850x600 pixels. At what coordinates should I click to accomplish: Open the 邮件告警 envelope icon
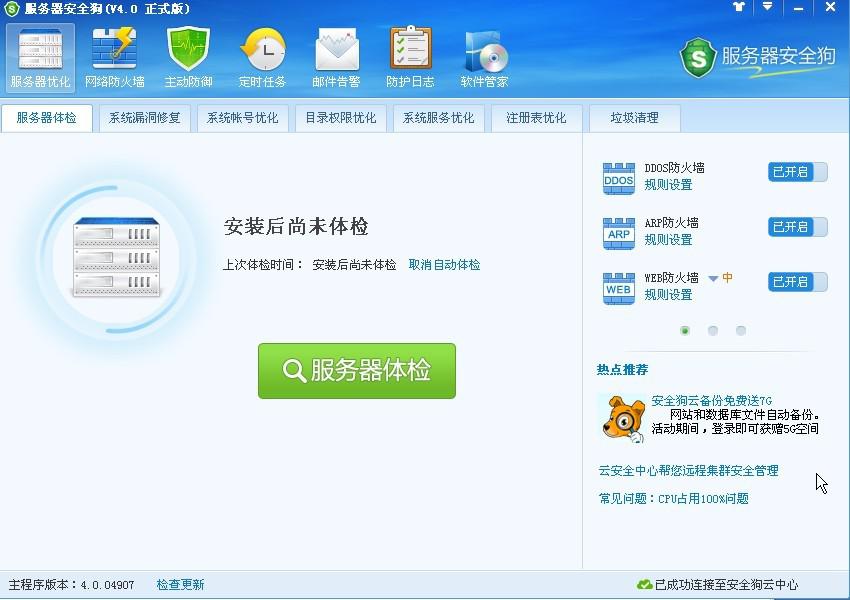click(336, 57)
